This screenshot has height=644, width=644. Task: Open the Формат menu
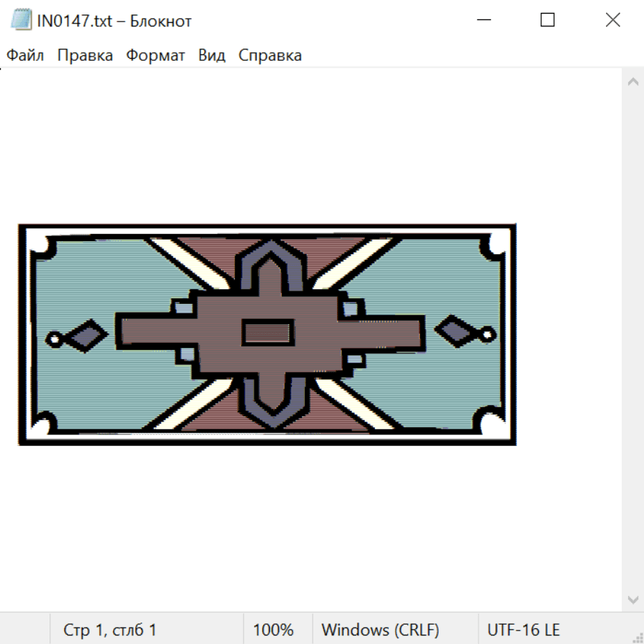point(155,55)
